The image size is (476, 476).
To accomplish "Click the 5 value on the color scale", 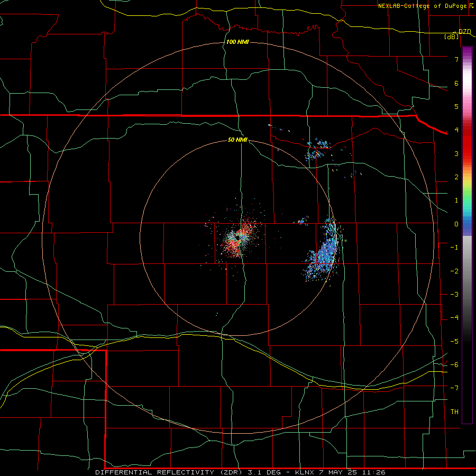I will click(456, 106).
